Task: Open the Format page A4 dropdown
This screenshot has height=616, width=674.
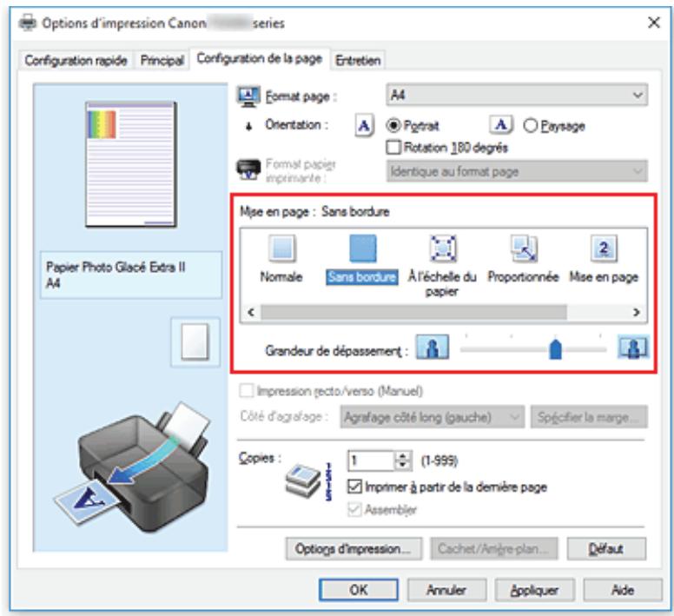Action: coord(517,95)
